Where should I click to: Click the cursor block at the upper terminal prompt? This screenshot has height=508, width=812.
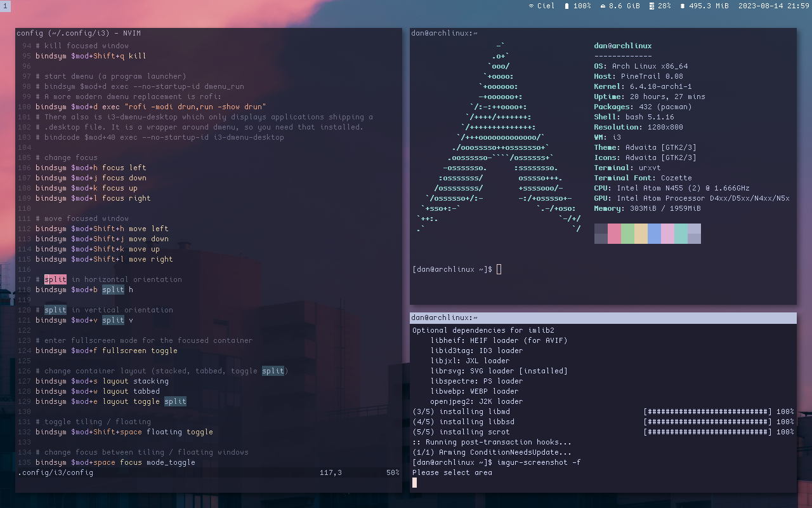point(499,269)
